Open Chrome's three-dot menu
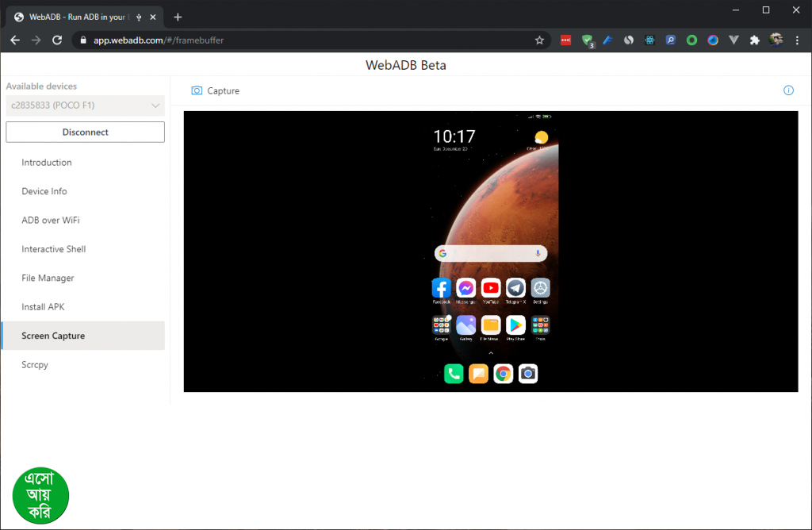 click(797, 40)
